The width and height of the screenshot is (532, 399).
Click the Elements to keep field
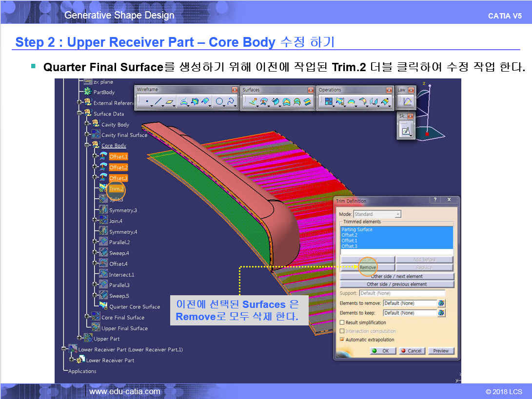pos(409,313)
